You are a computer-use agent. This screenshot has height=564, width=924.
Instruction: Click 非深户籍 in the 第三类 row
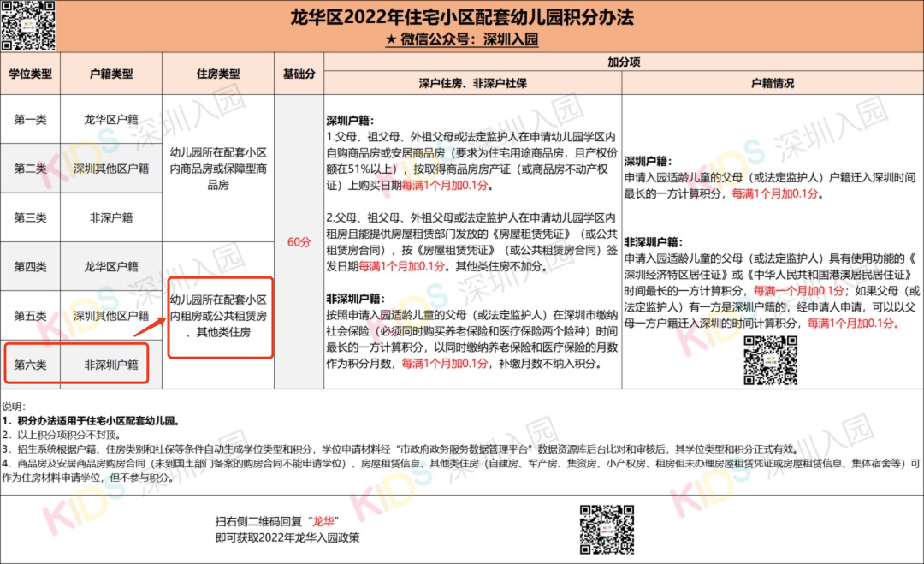[111, 217]
